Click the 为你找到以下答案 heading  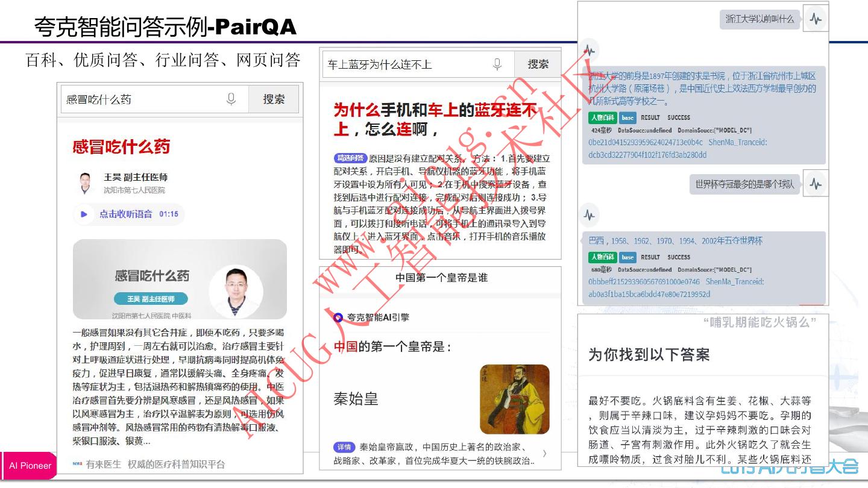649,355
